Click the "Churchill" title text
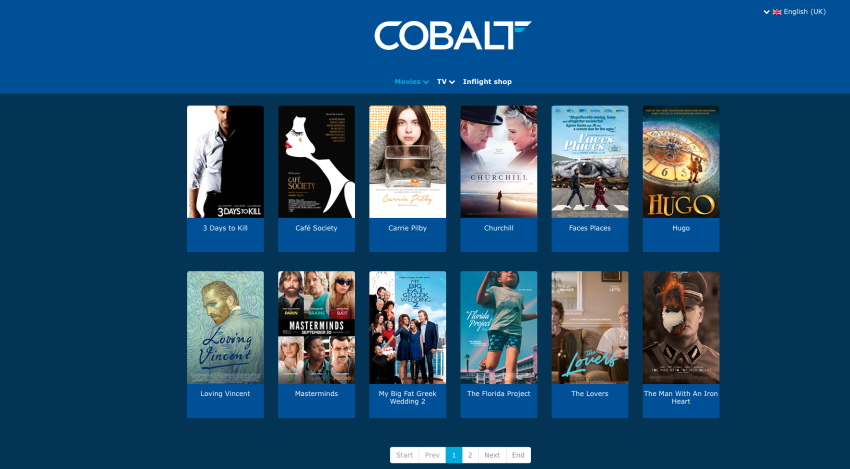 click(499, 228)
